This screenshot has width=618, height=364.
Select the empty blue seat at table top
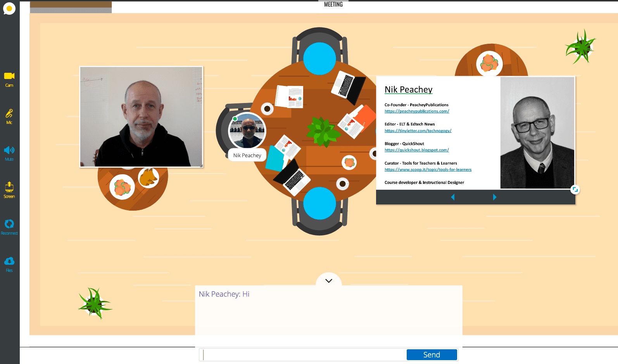319,58
